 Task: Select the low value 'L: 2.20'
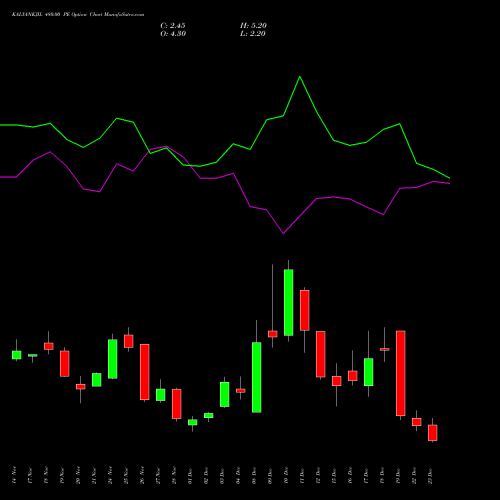tap(253, 34)
